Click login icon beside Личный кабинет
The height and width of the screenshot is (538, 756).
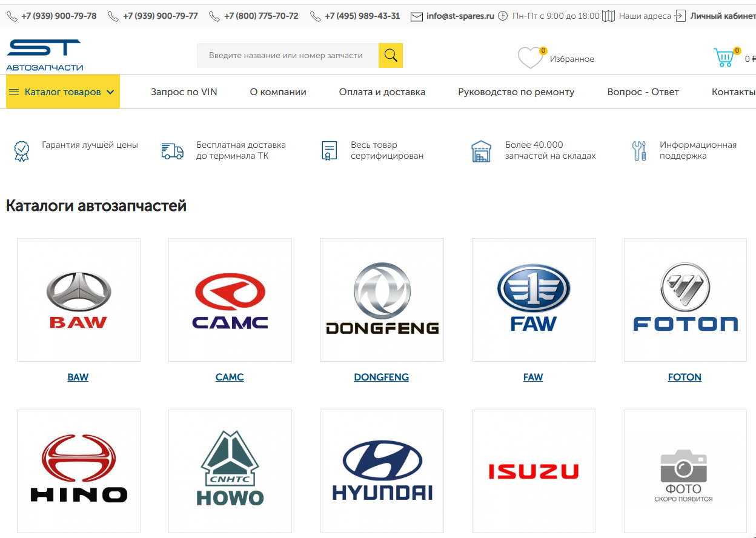pyautogui.click(x=680, y=16)
